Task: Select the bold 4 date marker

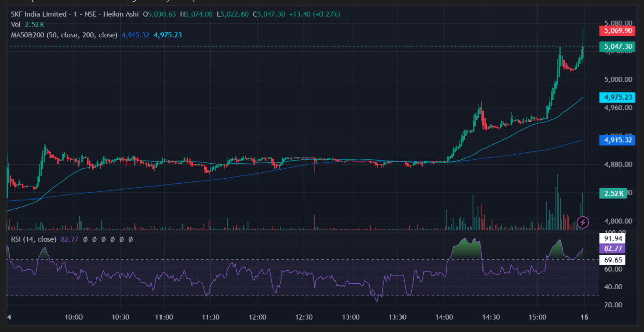Action: (x=9, y=317)
